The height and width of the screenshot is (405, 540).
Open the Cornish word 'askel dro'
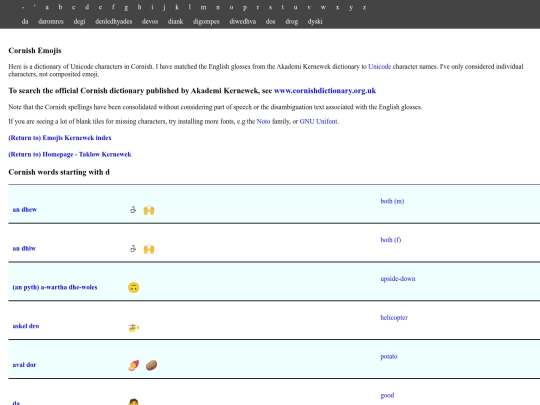[26, 326]
